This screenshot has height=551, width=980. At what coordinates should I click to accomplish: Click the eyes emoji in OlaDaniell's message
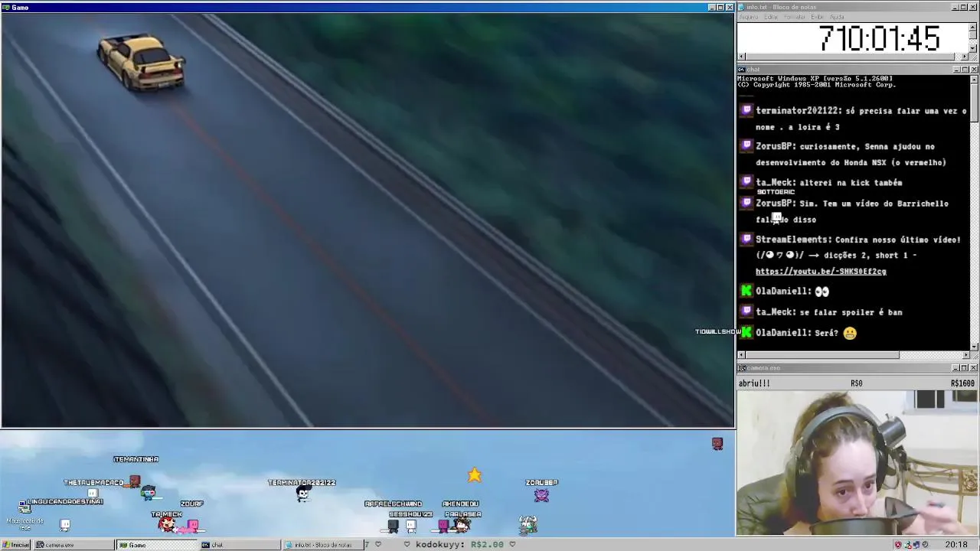[822, 292]
